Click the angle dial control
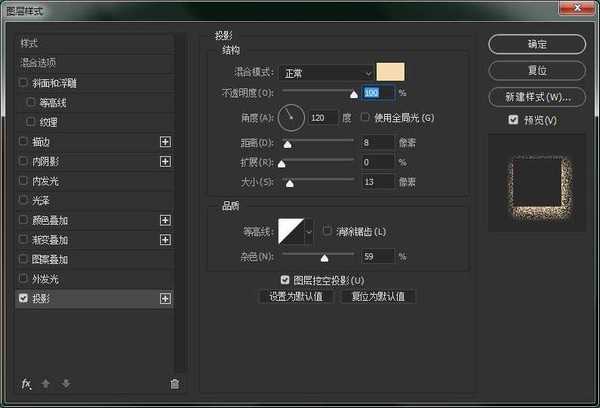This screenshot has height=408, width=600. pos(291,118)
